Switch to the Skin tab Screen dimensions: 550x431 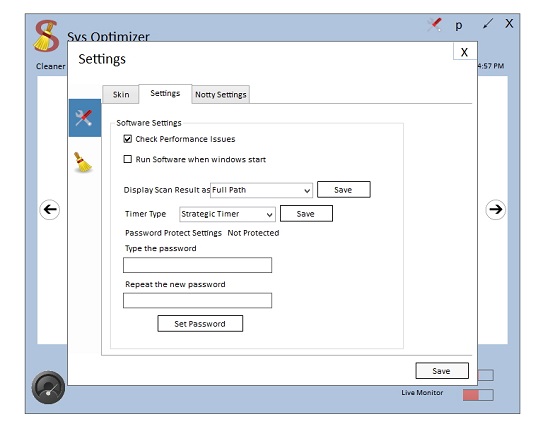point(121,94)
